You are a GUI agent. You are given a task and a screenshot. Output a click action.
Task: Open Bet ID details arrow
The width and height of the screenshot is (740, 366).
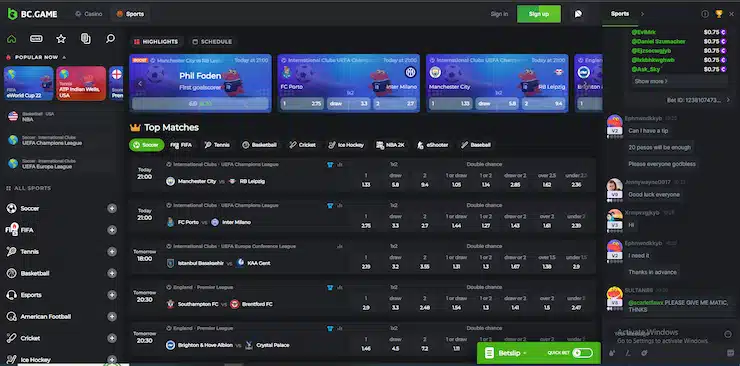click(x=728, y=100)
